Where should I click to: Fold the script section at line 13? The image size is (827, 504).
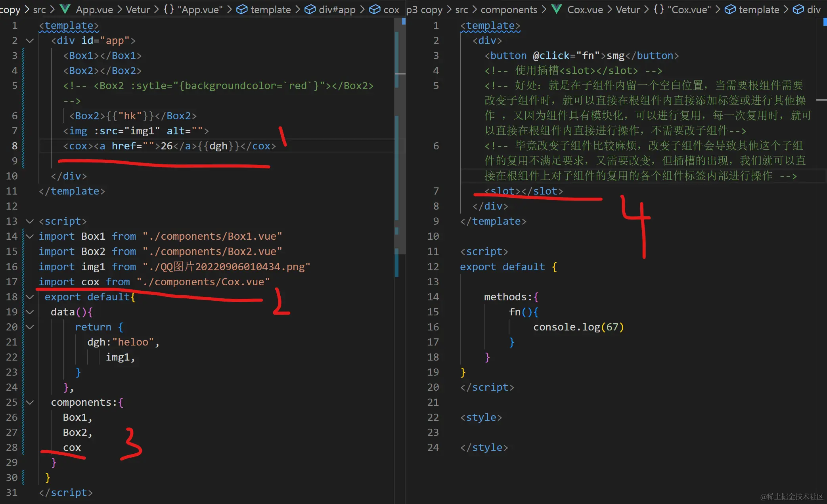click(30, 221)
